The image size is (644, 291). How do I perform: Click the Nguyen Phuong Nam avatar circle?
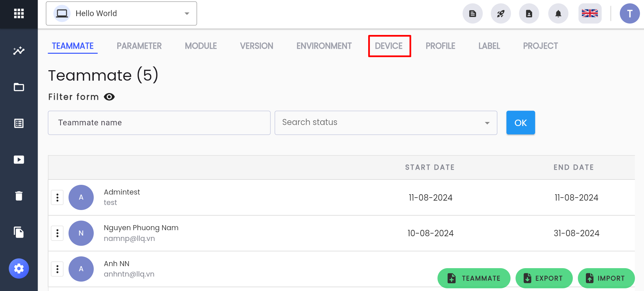point(81,233)
